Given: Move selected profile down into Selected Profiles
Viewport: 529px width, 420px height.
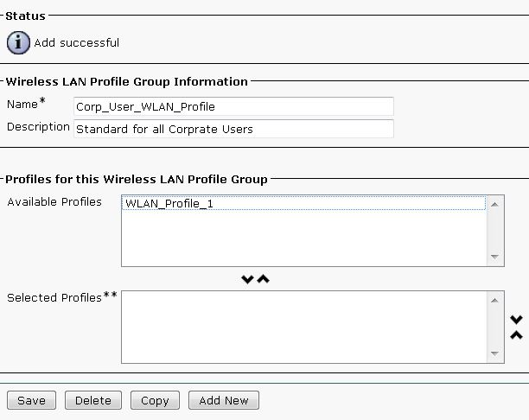Looking at the screenshot, I should [x=248, y=279].
